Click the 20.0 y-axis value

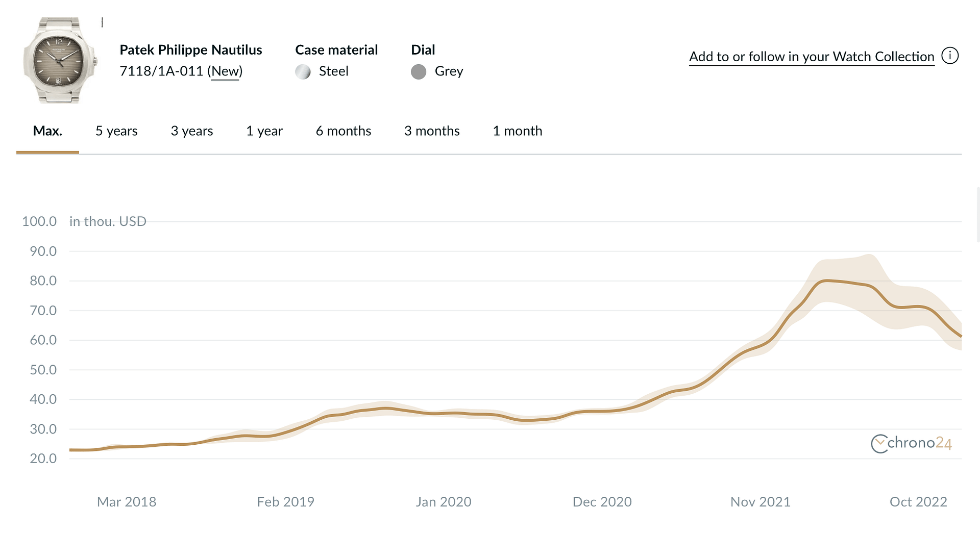click(43, 459)
